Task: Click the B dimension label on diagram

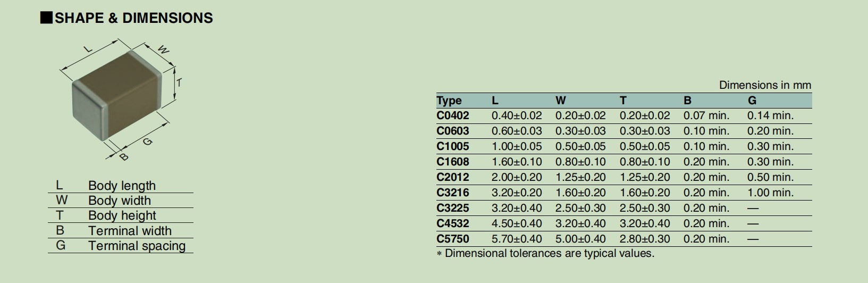Action: tap(123, 156)
